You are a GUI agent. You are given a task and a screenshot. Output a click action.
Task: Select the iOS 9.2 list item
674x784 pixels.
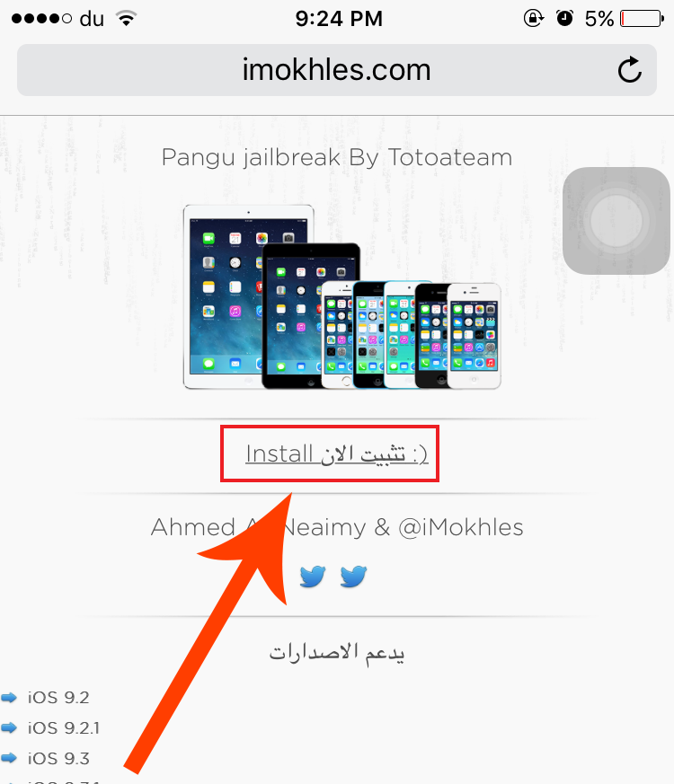pyautogui.click(x=58, y=697)
